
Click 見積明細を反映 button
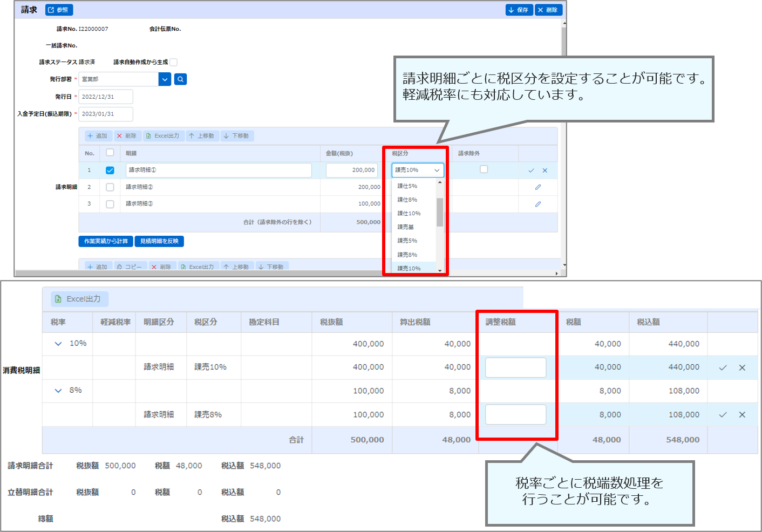pos(159,241)
